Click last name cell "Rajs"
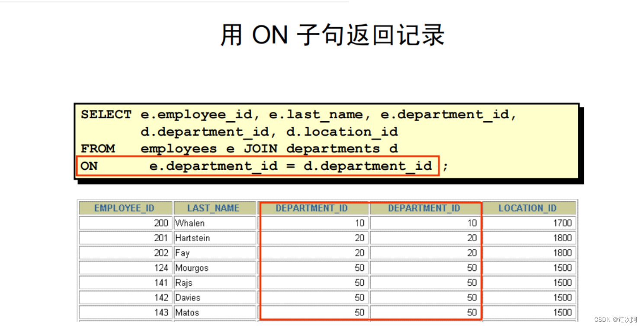 215,282
